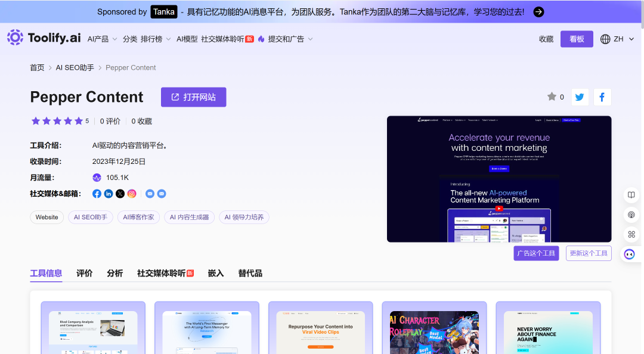Switch to the 嵌入 tab

(x=216, y=273)
